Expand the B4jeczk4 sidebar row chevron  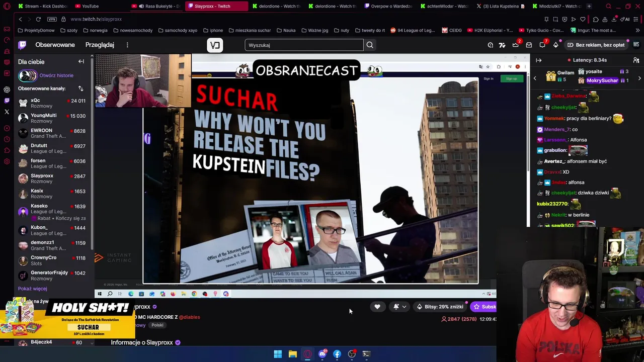[x=91, y=342]
